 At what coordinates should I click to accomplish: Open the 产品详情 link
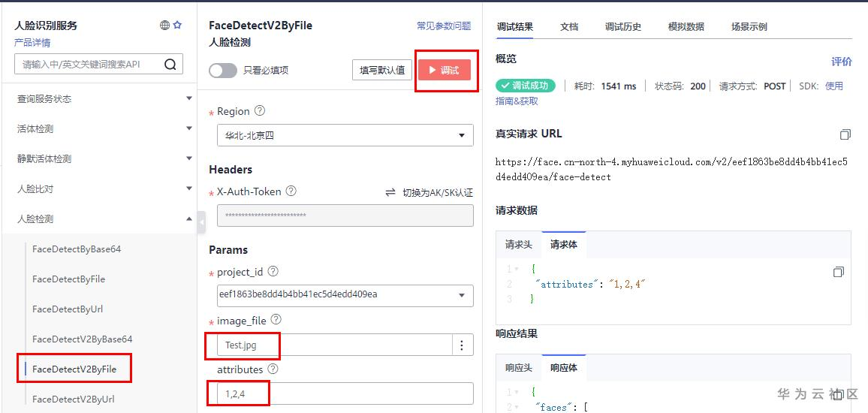coord(32,43)
